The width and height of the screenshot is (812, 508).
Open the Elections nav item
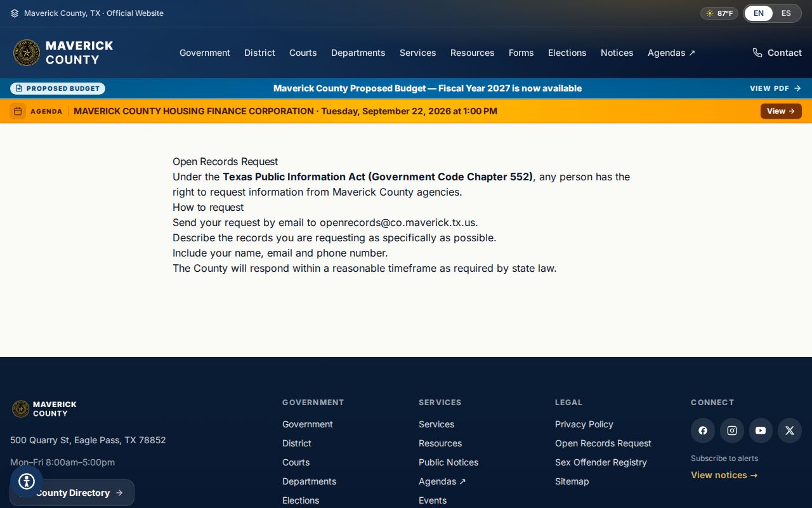[567, 53]
